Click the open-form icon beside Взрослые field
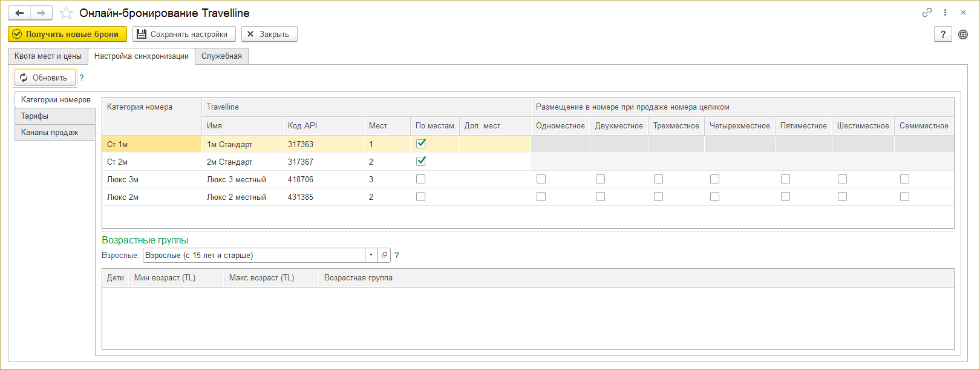This screenshot has width=980, height=370. click(x=384, y=255)
